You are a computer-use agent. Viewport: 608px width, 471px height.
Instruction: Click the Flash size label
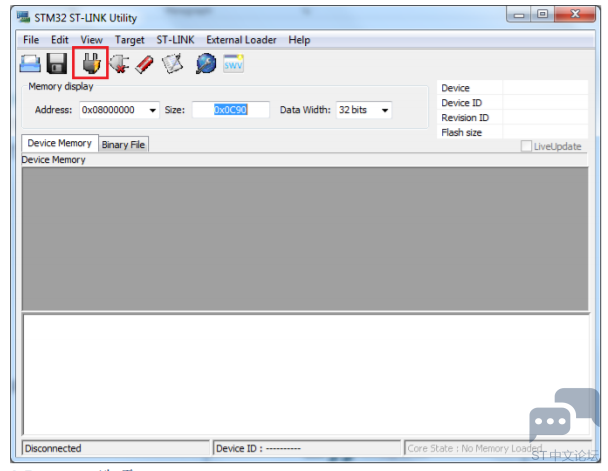coord(461,133)
